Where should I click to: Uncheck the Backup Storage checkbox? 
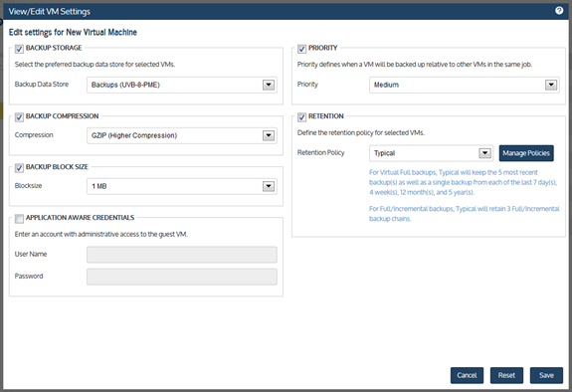[19, 49]
